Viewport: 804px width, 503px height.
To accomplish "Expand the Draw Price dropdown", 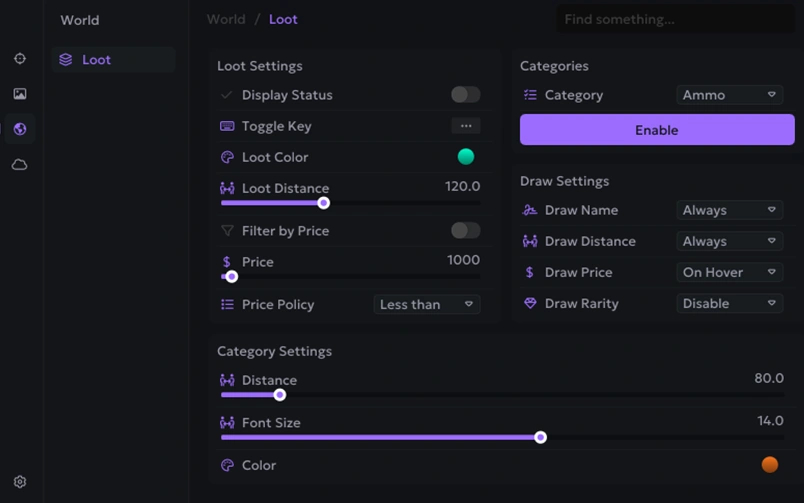I will [729, 272].
